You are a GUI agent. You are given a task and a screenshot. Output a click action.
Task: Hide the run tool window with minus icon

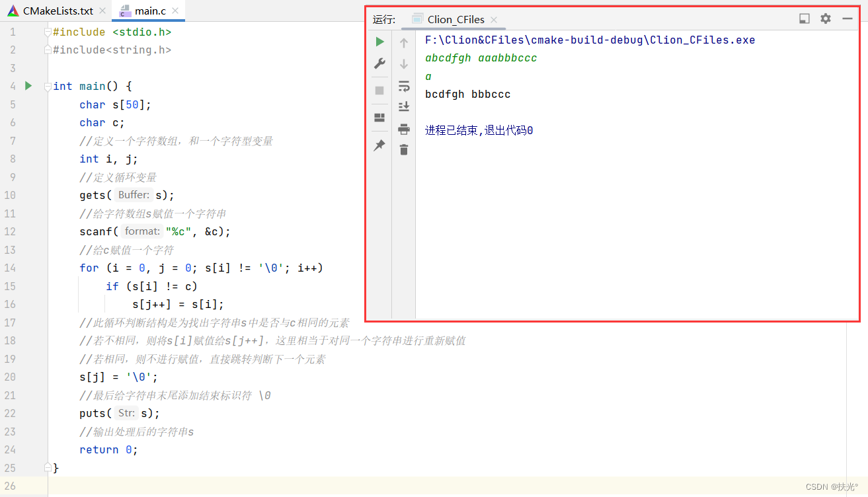847,19
